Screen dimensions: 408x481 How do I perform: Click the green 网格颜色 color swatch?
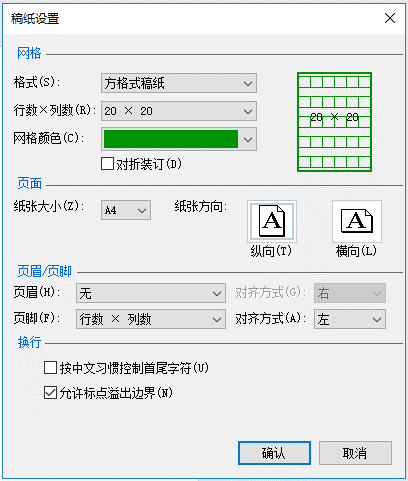tap(171, 139)
